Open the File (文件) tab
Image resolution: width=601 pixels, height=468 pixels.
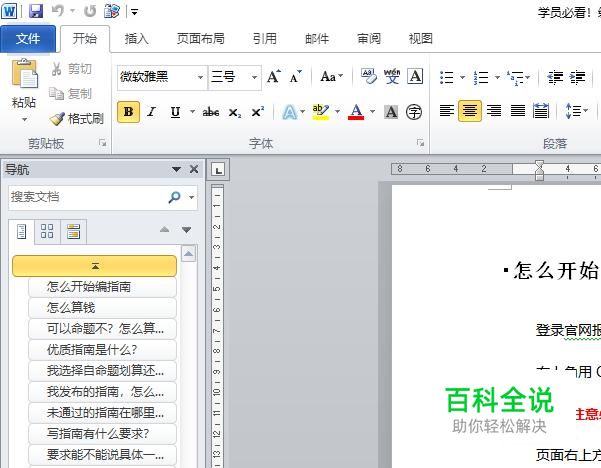click(28, 38)
